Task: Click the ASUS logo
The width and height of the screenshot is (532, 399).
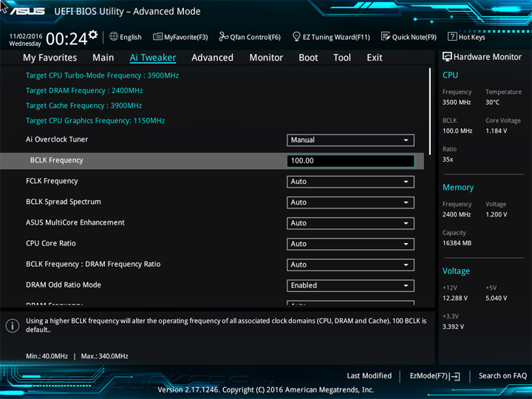Action: [27, 11]
